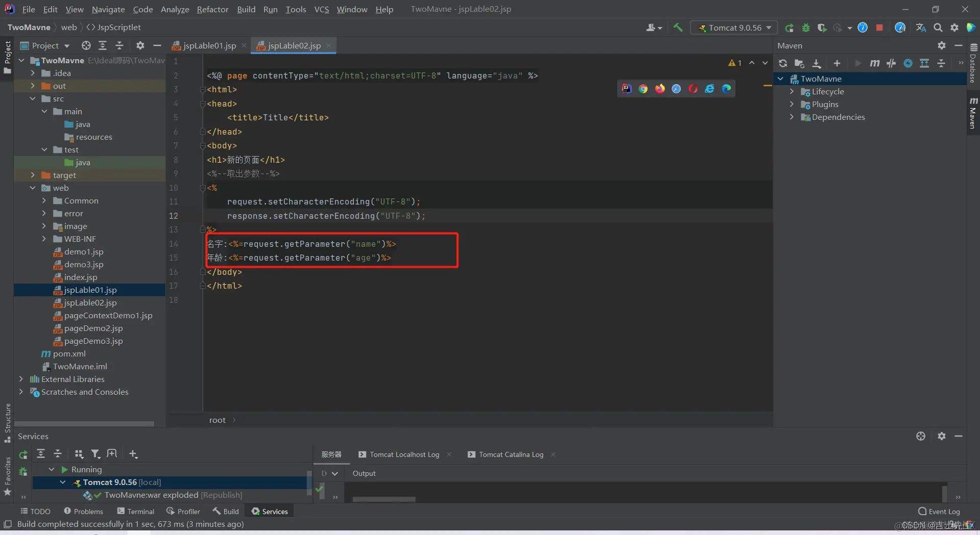Run Tomcat with coverage

pos(822,28)
